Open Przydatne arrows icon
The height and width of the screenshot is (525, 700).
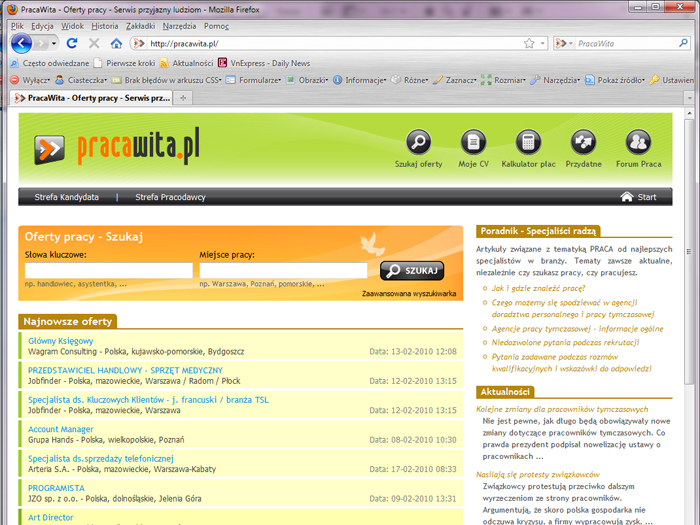click(x=583, y=142)
